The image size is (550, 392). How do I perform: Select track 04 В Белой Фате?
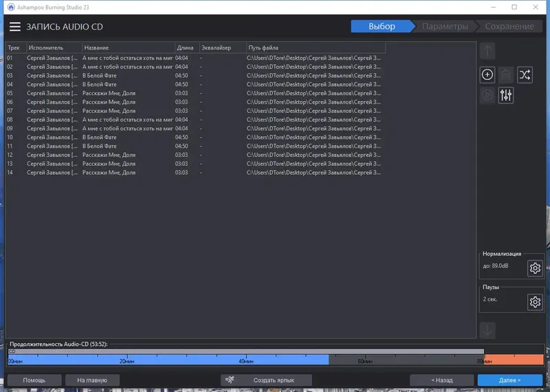[x=195, y=84]
